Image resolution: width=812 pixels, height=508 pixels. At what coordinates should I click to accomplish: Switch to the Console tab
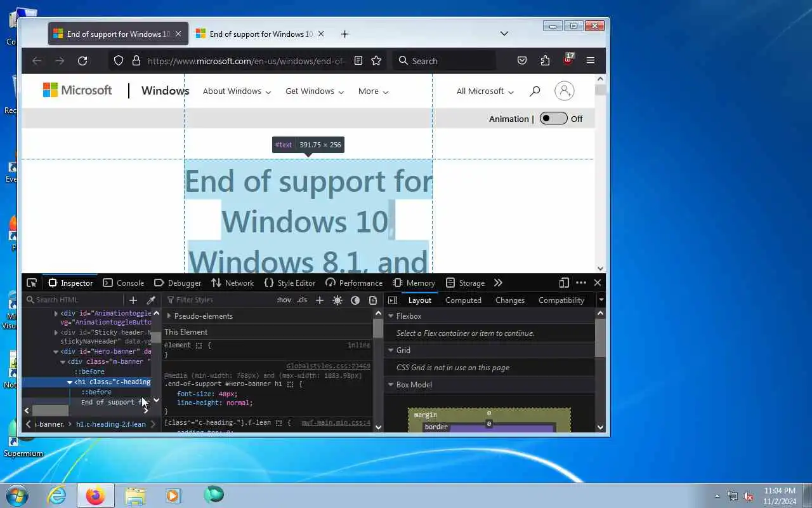124,283
